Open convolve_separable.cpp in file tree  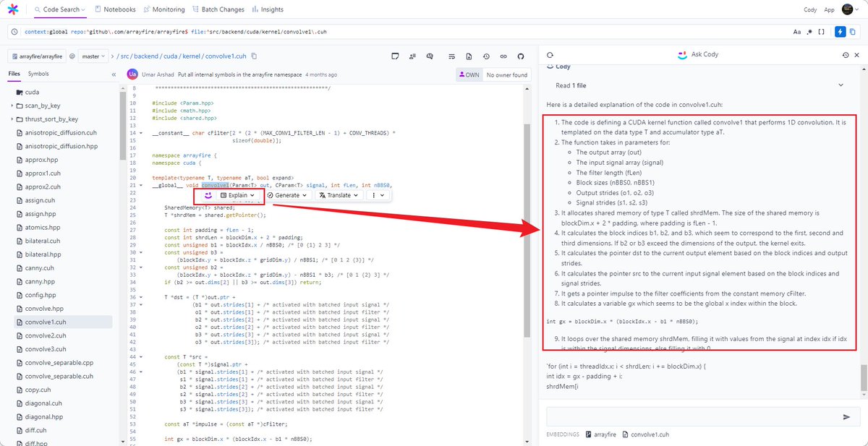point(59,363)
